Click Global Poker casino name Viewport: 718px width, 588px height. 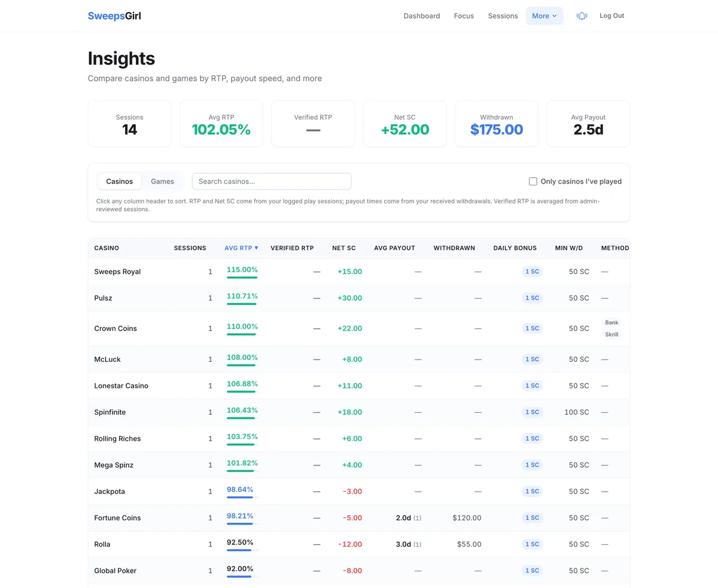(115, 571)
